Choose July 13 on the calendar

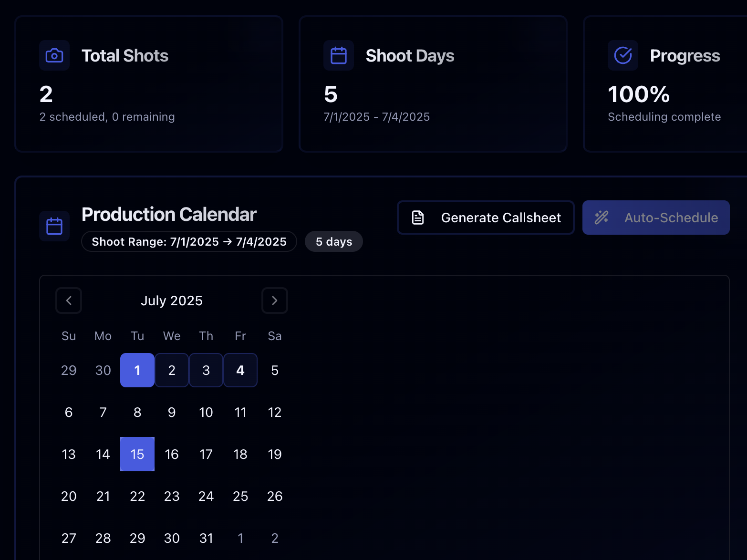click(69, 454)
